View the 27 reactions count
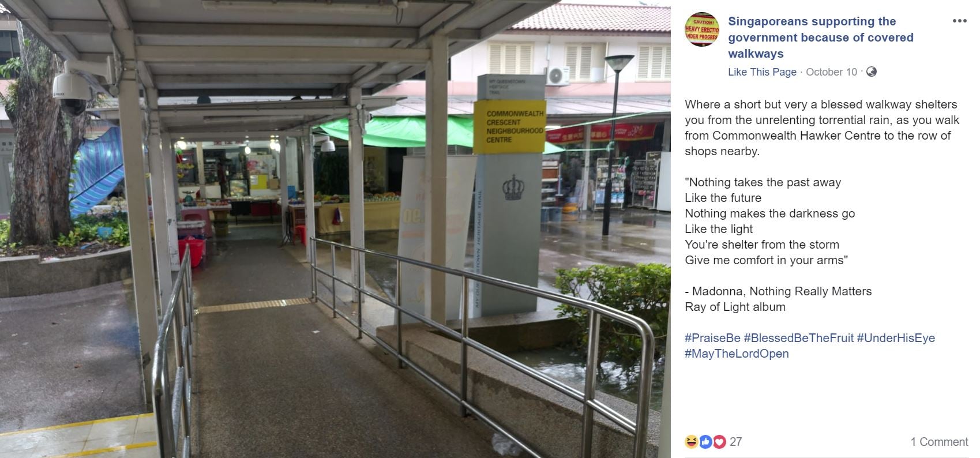Image resolution: width=980 pixels, height=458 pixels. pyautogui.click(x=735, y=442)
